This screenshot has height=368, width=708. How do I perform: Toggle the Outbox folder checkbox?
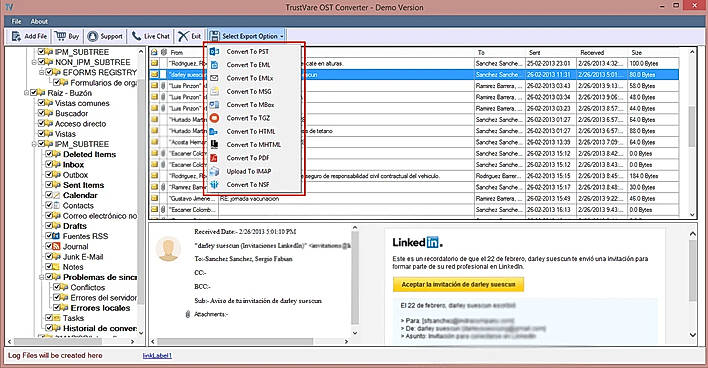pyautogui.click(x=49, y=175)
